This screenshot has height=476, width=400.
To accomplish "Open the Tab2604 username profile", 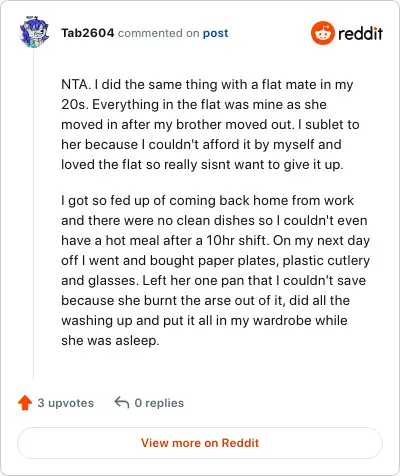I will point(88,33).
